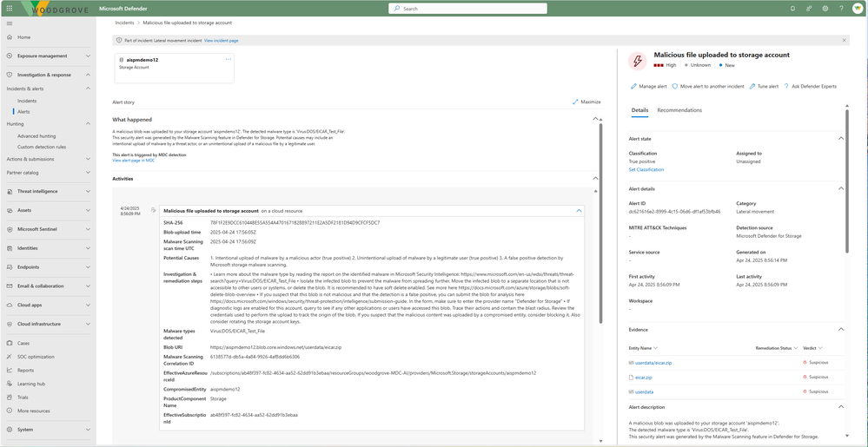The width and height of the screenshot is (868, 447).
Task: Expand Partner catalog group
Action: (88, 173)
